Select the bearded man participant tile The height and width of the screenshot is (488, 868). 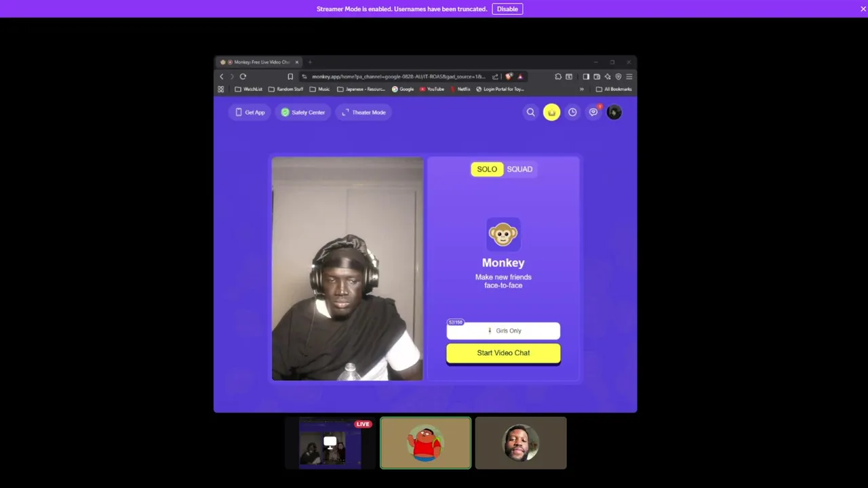[x=521, y=443]
